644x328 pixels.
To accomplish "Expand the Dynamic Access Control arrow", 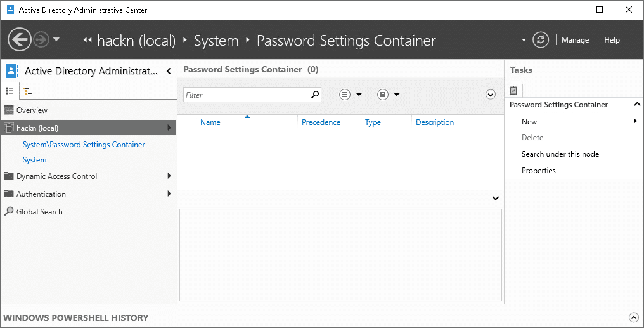I will [x=169, y=176].
